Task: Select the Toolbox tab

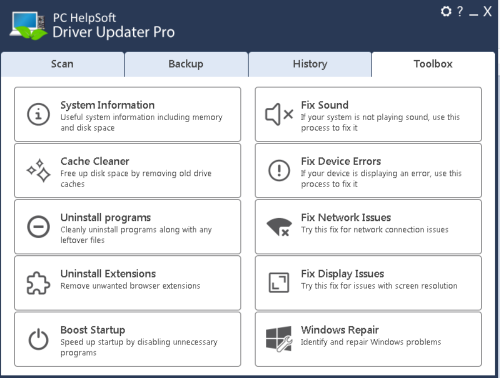Action: [433, 64]
